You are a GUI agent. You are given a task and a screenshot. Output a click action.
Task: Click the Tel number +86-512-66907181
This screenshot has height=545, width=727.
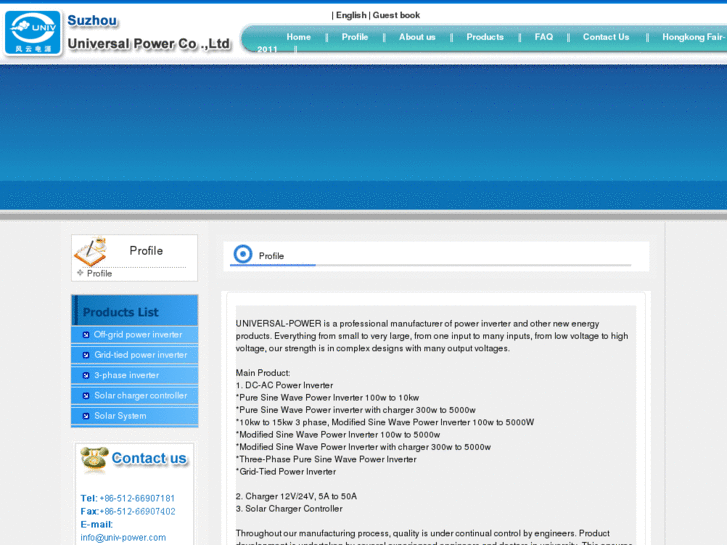click(x=137, y=499)
